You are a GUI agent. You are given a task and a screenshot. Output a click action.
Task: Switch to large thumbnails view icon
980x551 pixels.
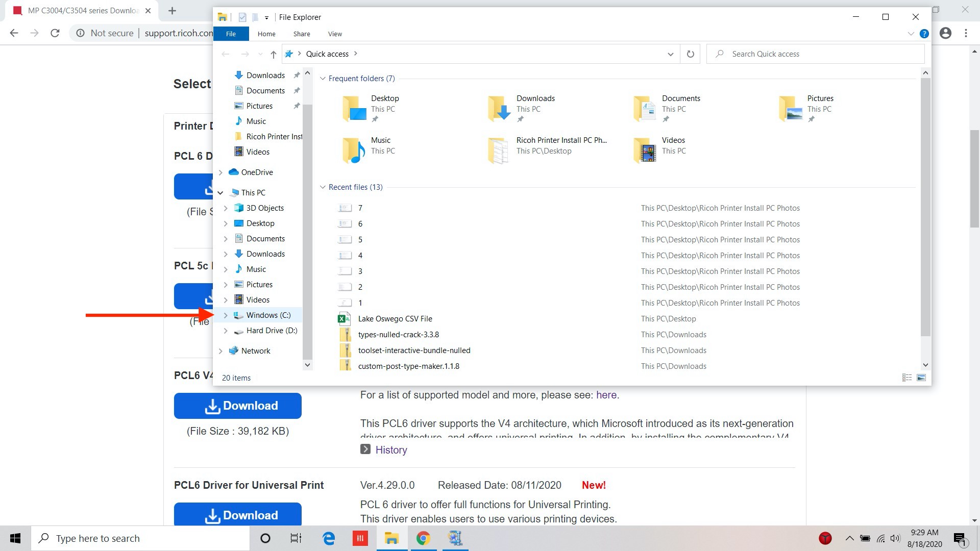click(921, 378)
